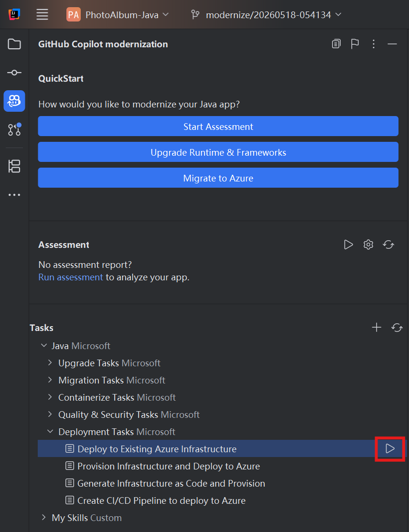The image size is (409, 532).
Task: Show more tool windows ellipsis
Action: [x=14, y=195]
